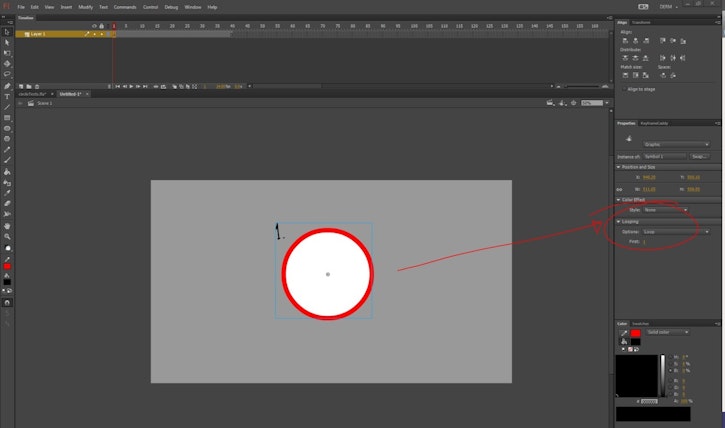
Task: Select the Text tool in the toolbar
Action: pos(7,97)
